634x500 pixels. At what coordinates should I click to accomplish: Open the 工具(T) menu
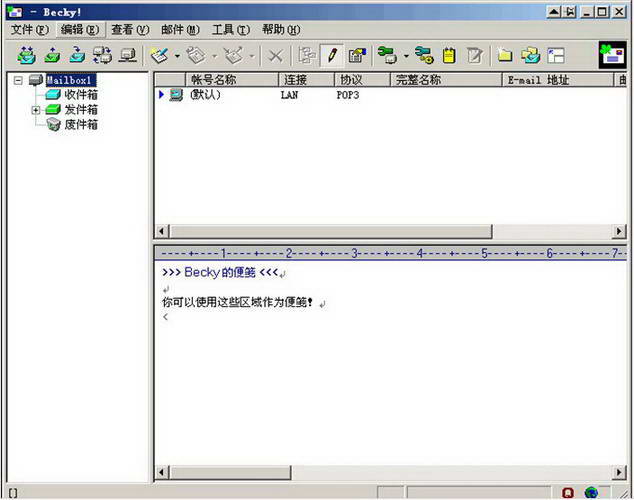tap(231, 30)
